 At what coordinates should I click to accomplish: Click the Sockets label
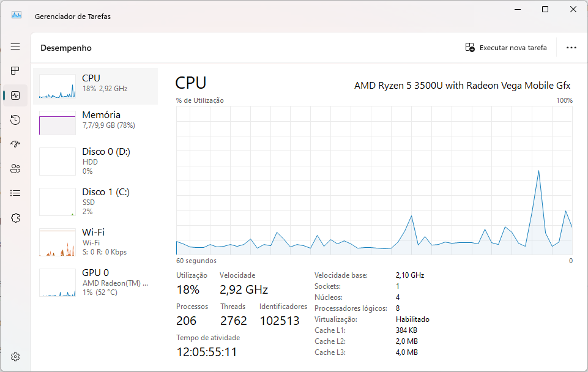[x=328, y=286]
